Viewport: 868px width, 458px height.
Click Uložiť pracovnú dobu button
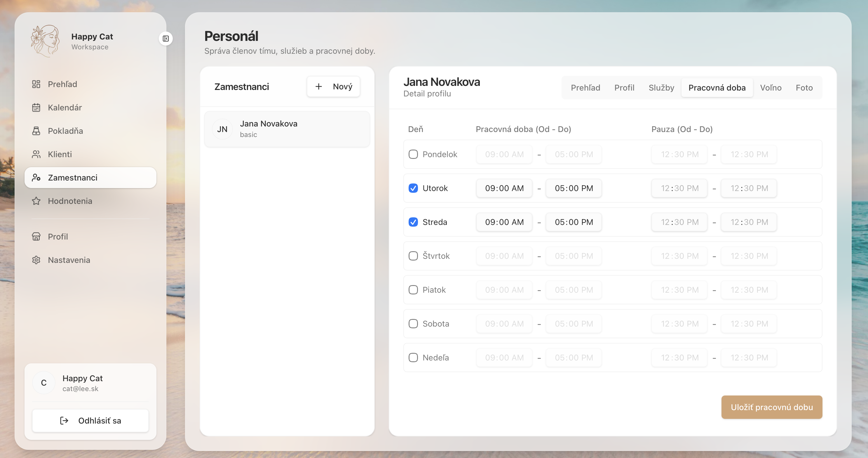[771, 407]
